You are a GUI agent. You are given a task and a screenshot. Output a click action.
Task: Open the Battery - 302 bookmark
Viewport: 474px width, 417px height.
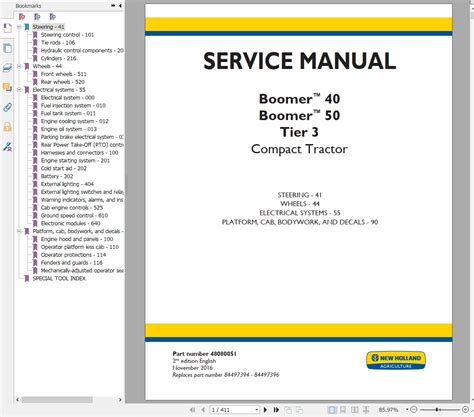pyautogui.click(x=57, y=176)
